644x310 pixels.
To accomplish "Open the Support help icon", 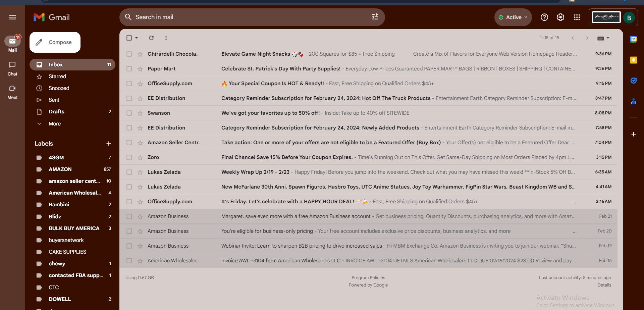I will pyautogui.click(x=544, y=17).
